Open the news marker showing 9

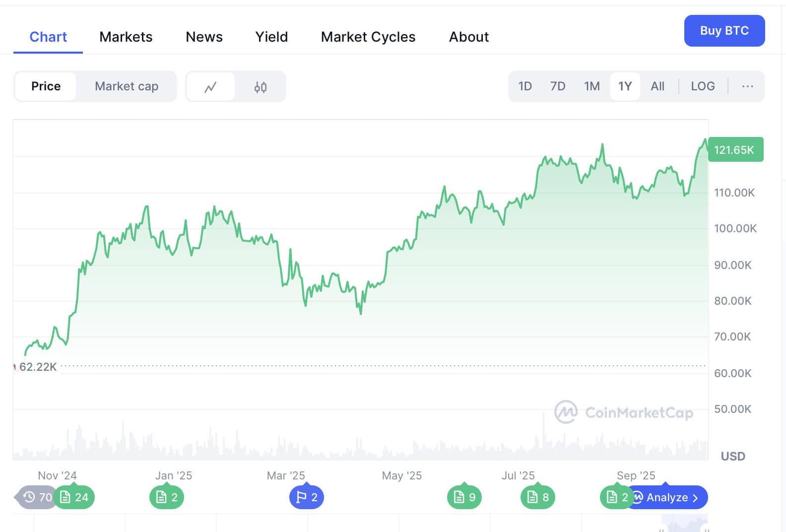coord(464,497)
